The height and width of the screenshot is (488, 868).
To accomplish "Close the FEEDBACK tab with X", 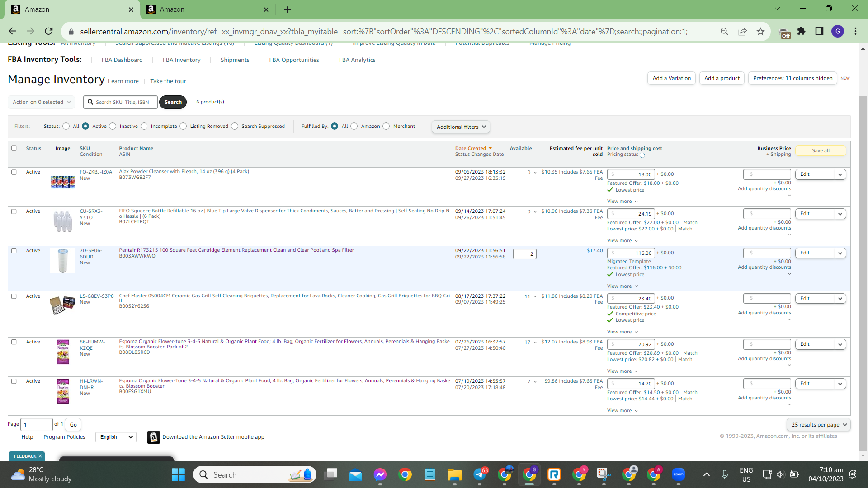I will coord(40,456).
